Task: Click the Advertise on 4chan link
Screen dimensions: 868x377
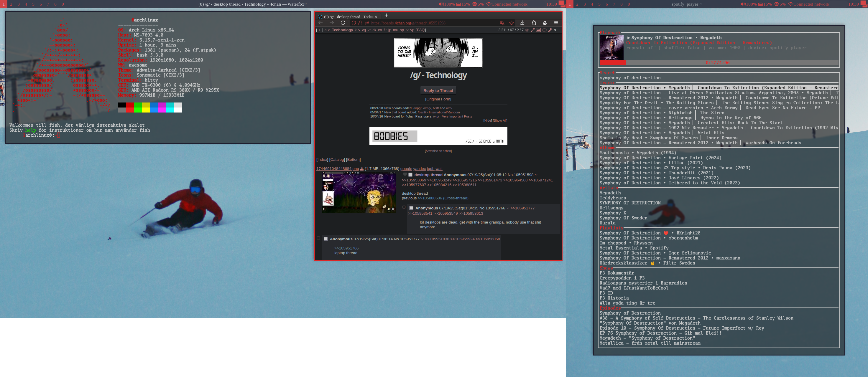Action: 438,151
